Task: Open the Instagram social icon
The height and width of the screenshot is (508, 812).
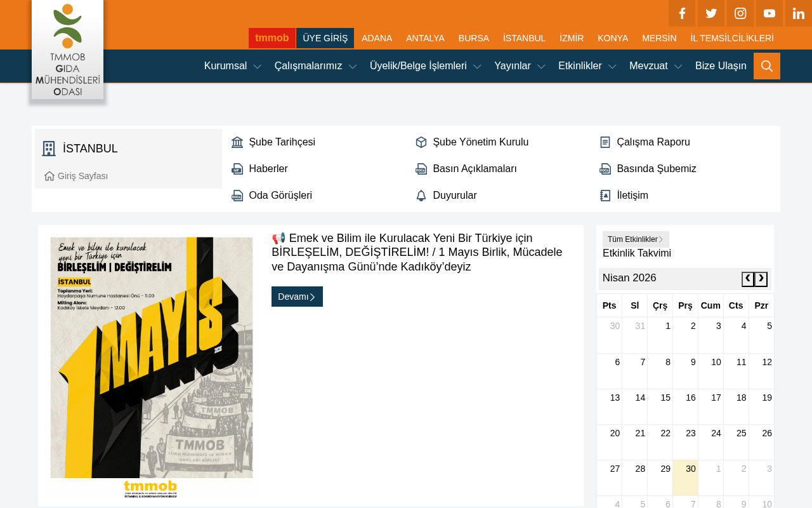Action: (x=740, y=13)
